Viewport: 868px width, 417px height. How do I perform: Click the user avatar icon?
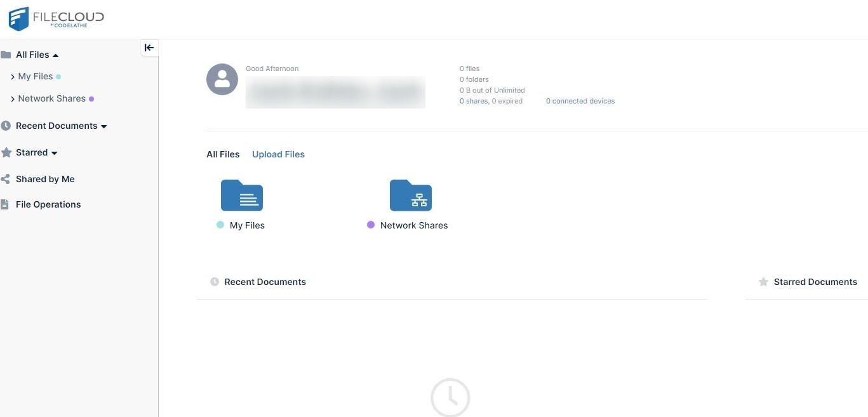(x=222, y=79)
